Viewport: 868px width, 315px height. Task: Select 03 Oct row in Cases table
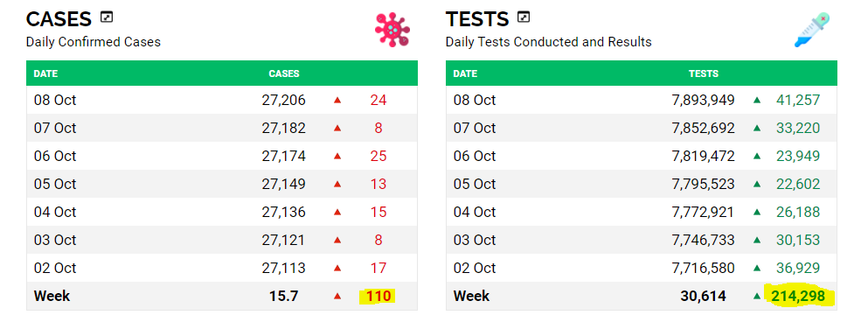pos(222,240)
